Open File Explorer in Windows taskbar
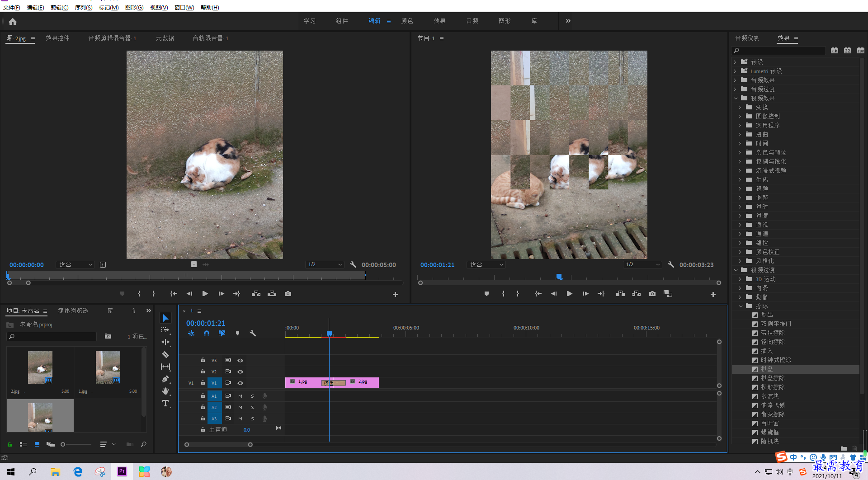The image size is (868, 480). [x=55, y=471]
